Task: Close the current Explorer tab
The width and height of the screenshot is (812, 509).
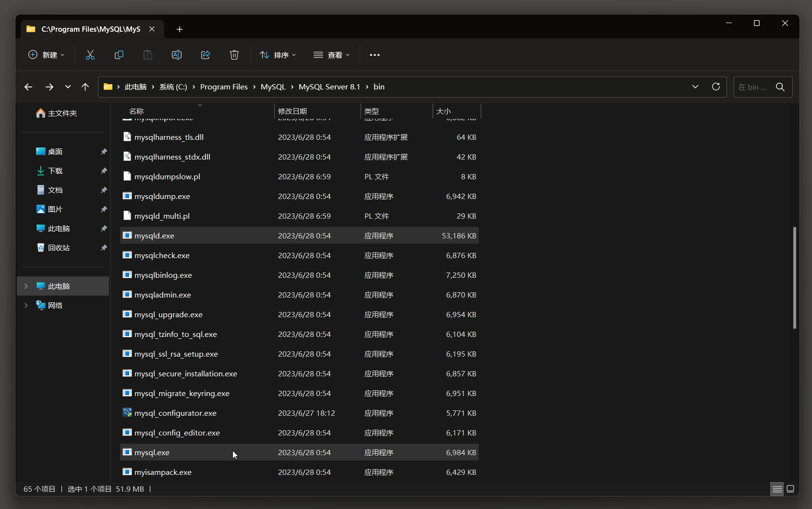Action: coord(152,29)
